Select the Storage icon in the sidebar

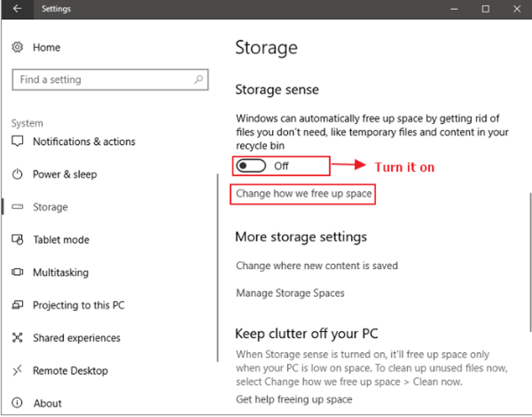[x=18, y=207]
